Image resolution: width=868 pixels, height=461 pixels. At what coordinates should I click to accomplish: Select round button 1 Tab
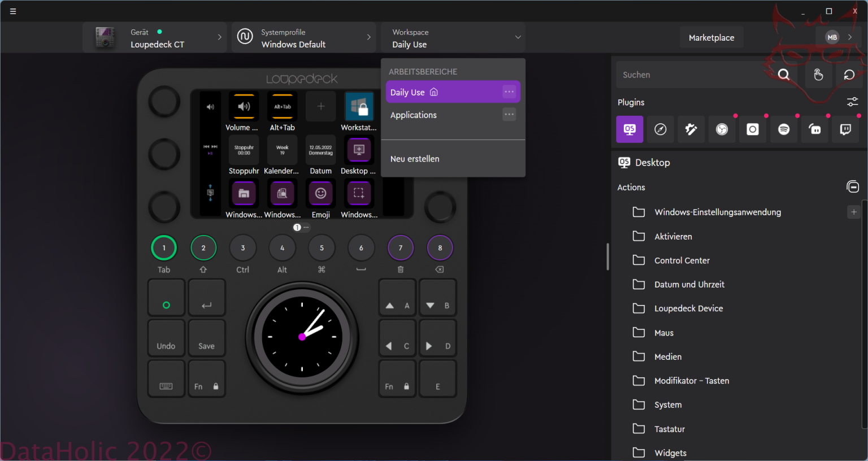[164, 247]
